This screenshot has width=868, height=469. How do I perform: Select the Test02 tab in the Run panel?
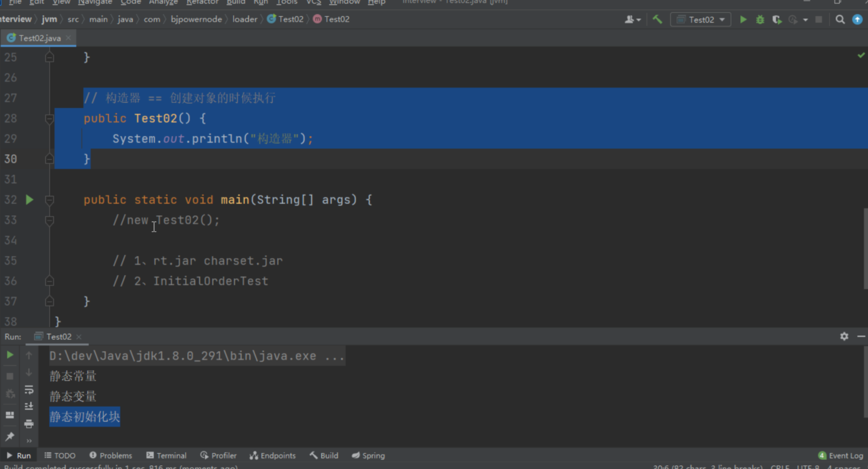[x=58, y=337]
